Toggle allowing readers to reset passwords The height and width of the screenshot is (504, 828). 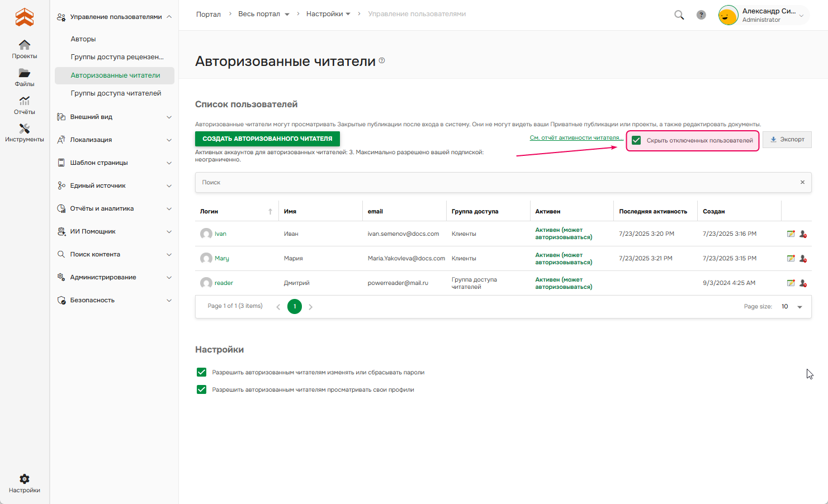[x=201, y=372]
